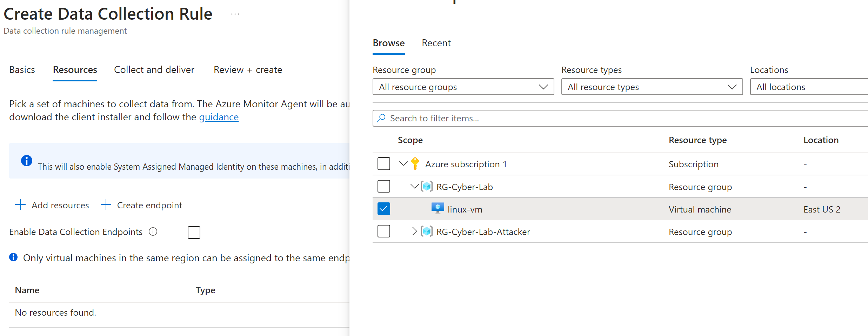Screen dimensions: 868x336
Task: Click info icon beside same-region endpoint note
Action: (x=13, y=257)
